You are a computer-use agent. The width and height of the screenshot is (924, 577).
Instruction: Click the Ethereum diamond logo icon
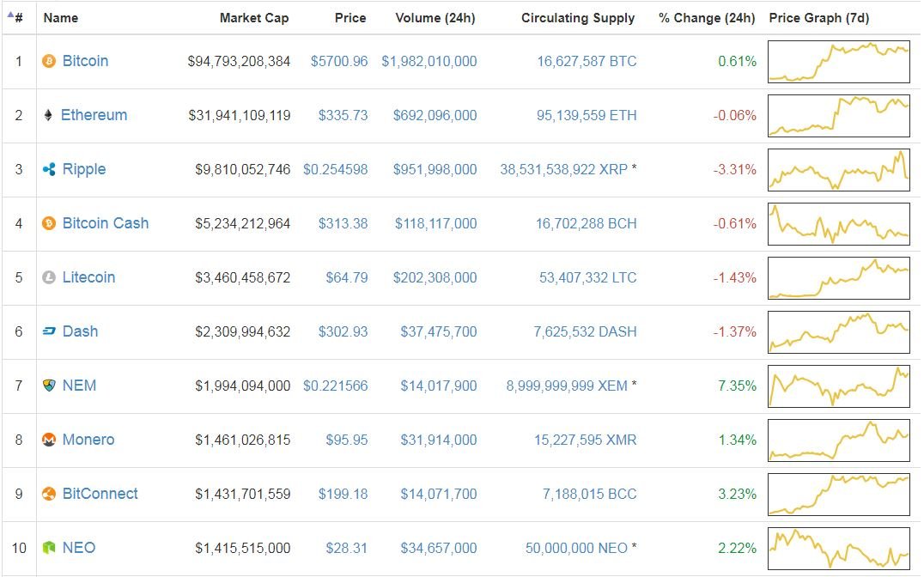(48, 115)
